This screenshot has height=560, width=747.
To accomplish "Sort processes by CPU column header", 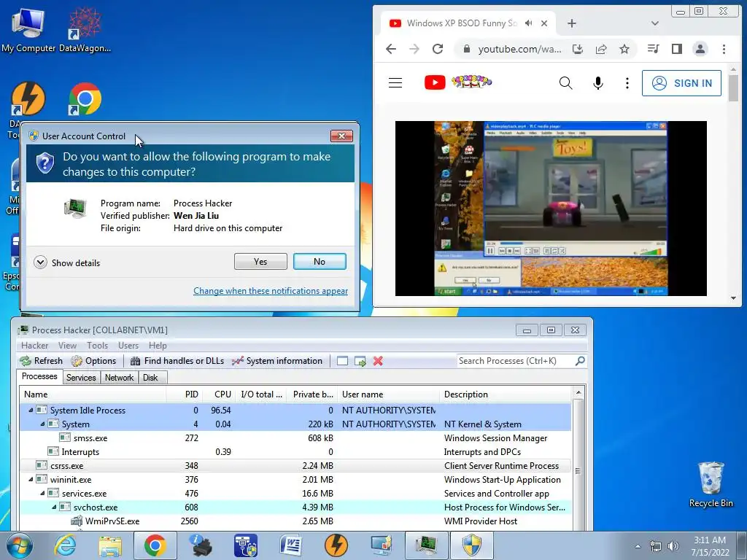I will [x=219, y=394].
